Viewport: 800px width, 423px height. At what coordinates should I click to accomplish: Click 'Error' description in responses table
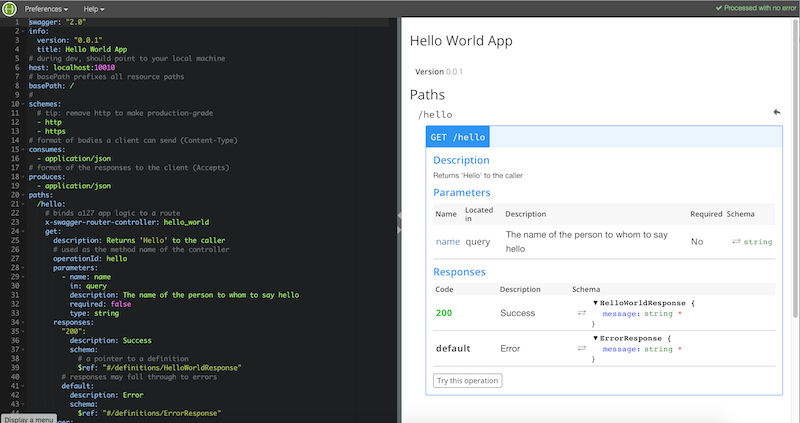pos(510,349)
